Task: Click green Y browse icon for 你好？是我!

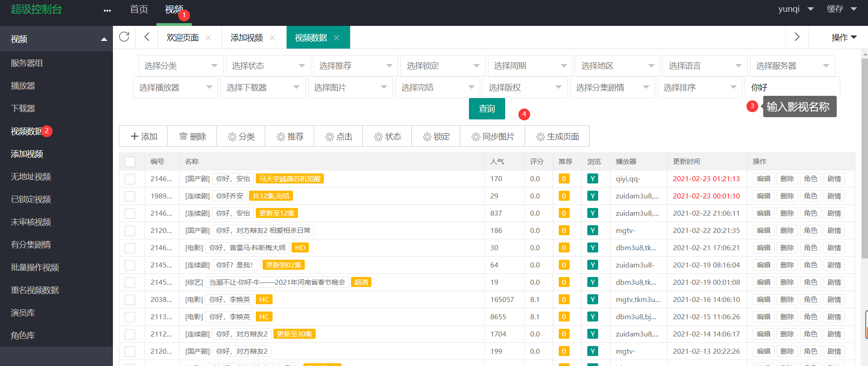Action: click(592, 265)
